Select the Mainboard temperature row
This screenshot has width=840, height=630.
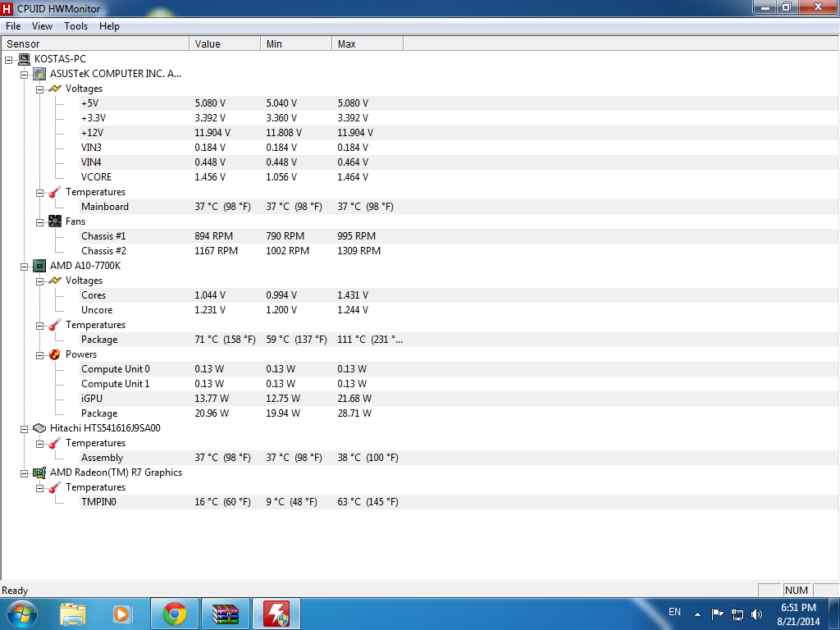click(x=459, y=207)
